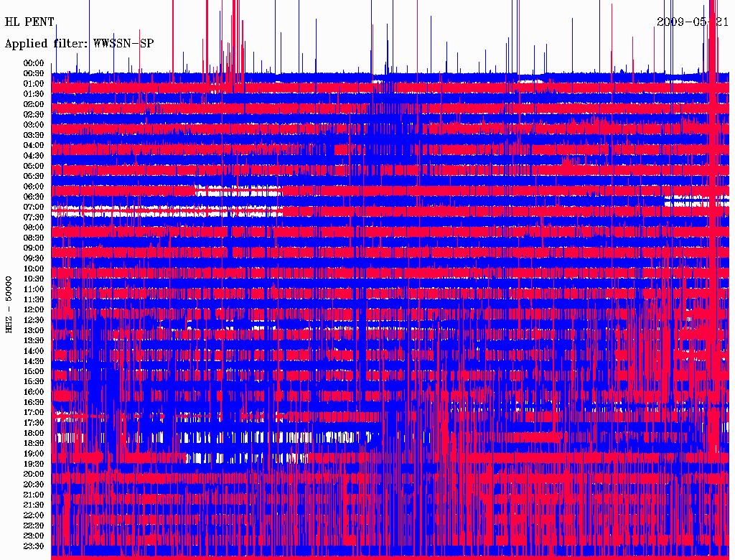Click the 12:30 time label

[x=34, y=320]
